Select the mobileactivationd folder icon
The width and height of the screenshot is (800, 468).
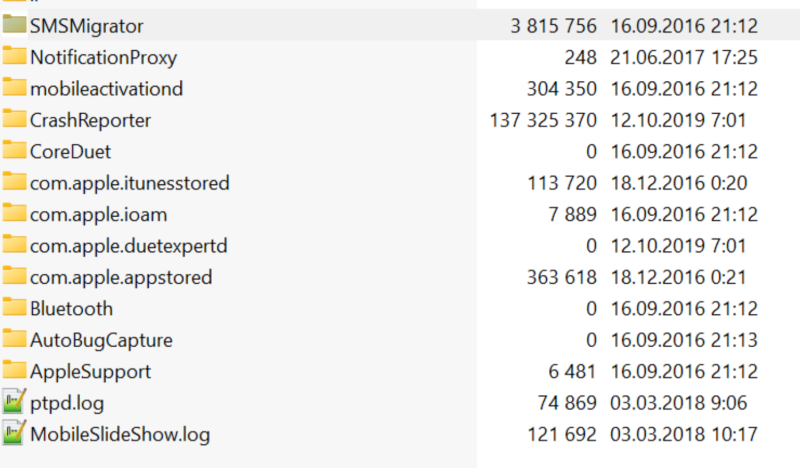pos(14,88)
